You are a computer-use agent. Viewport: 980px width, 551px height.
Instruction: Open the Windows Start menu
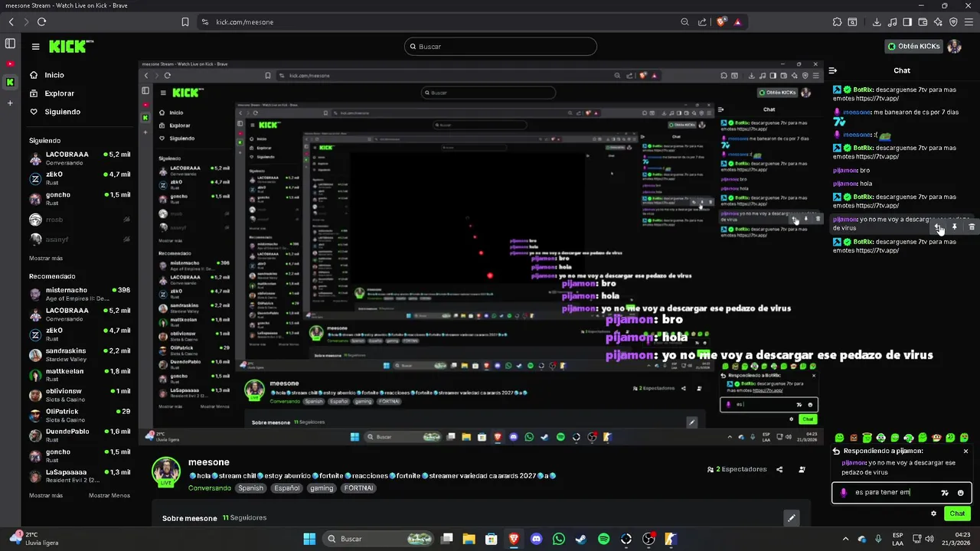[x=309, y=539]
